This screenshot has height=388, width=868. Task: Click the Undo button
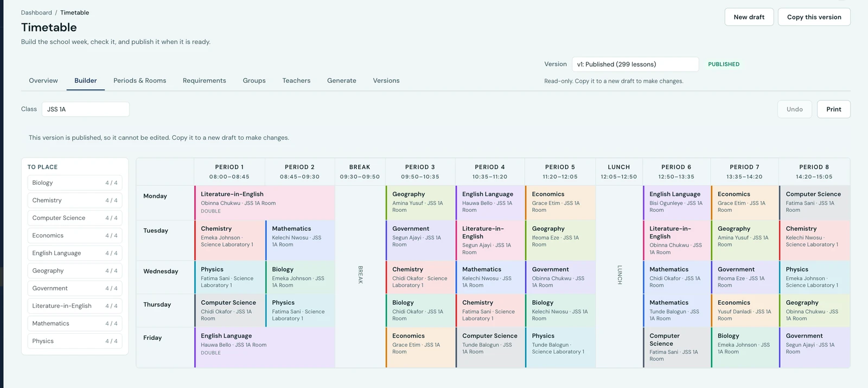click(x=795, y=109)
